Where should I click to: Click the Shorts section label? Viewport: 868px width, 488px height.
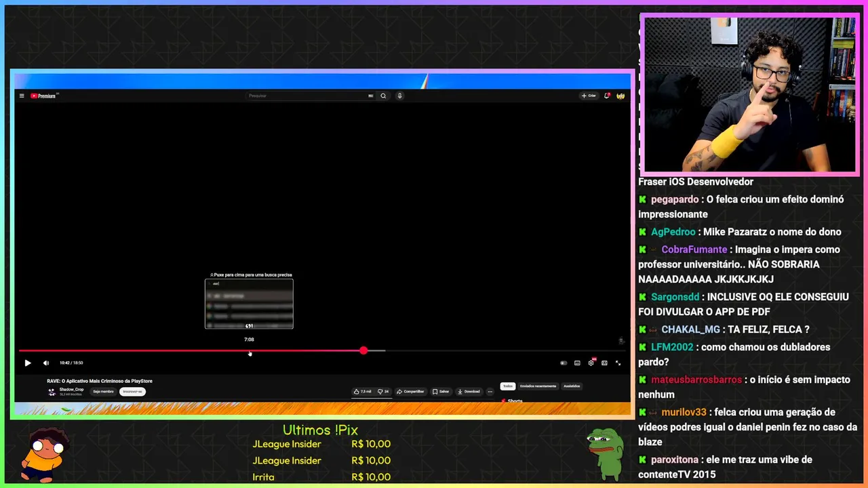(515, 401)
